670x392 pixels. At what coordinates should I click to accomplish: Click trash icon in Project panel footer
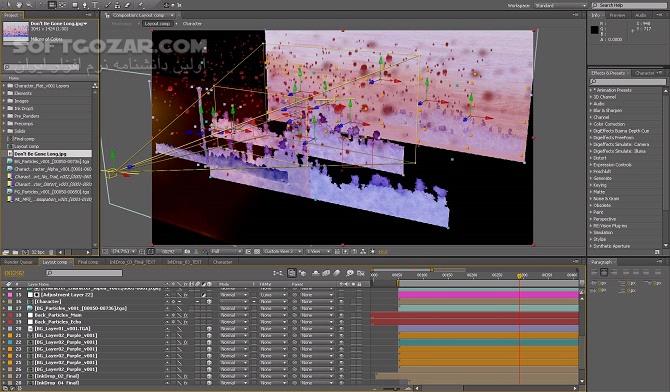[x=51, y=252]
